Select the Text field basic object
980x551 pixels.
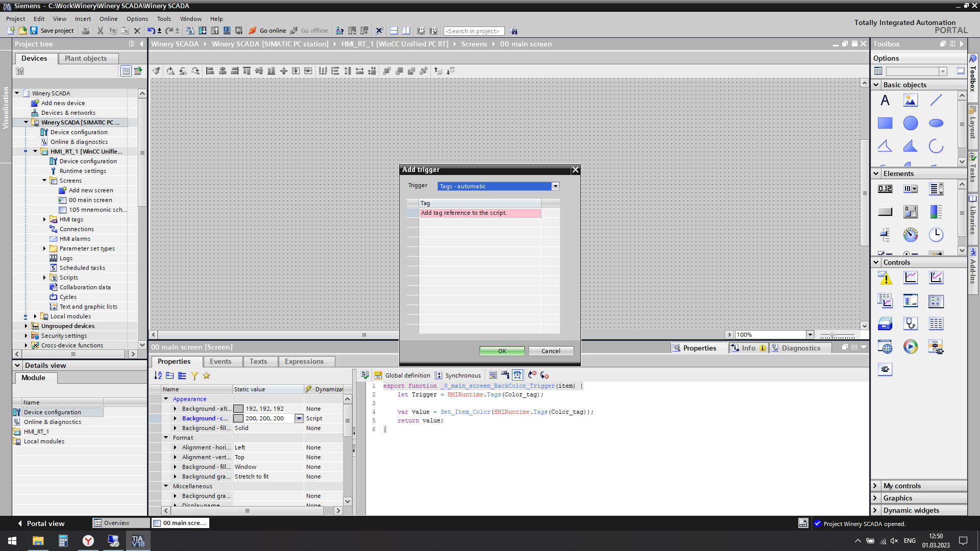pyautogui.click(x=885, y=101)
